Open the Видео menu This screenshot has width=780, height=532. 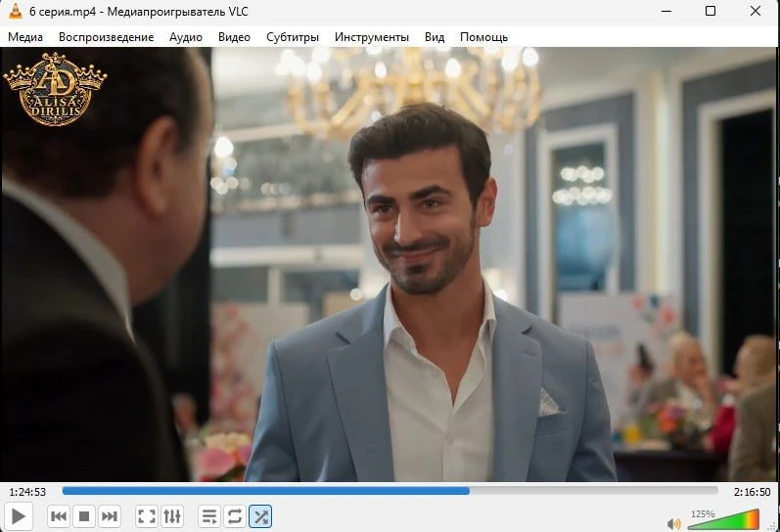[234, 37]
